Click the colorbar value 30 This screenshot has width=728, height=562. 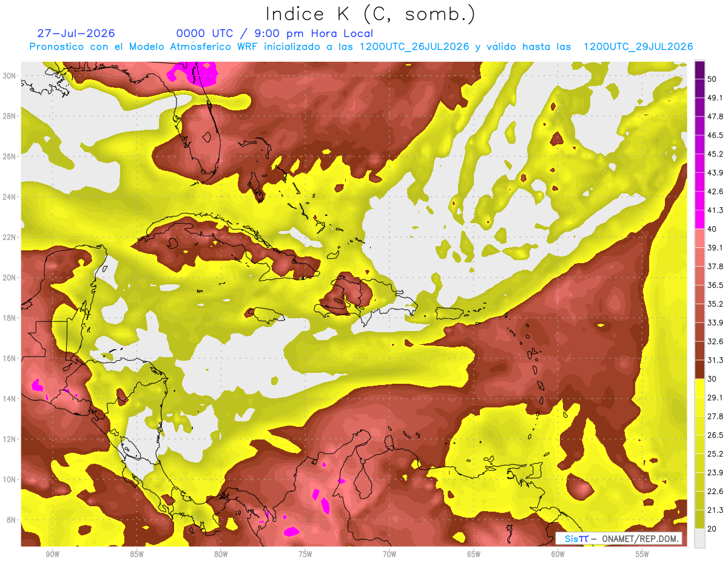(712, 379)
